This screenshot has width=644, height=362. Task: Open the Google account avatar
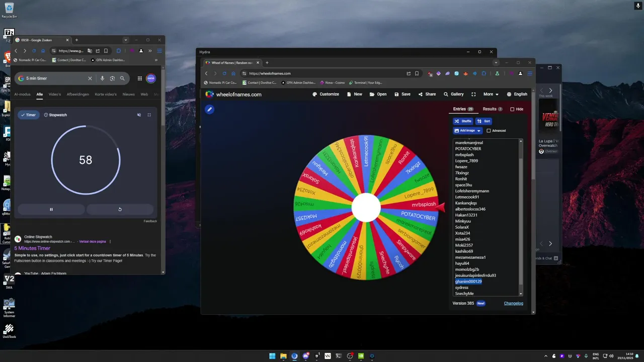(x=151, y=78)
